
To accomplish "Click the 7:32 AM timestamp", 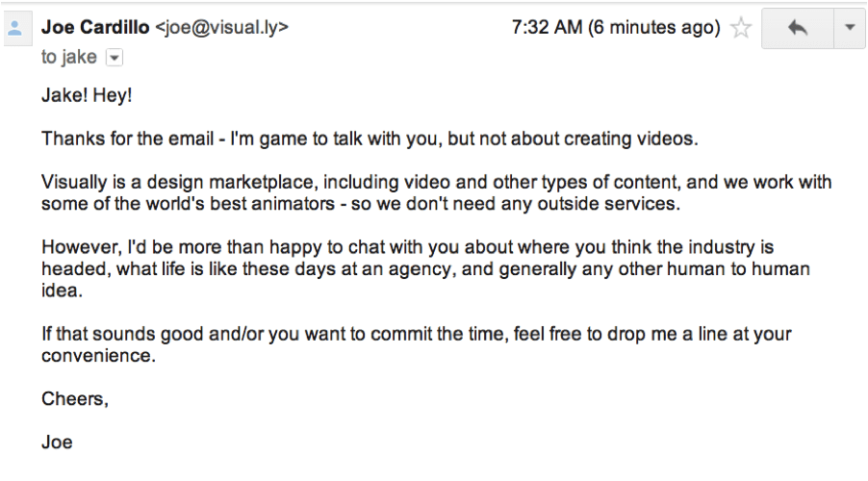I will (547, 27).
